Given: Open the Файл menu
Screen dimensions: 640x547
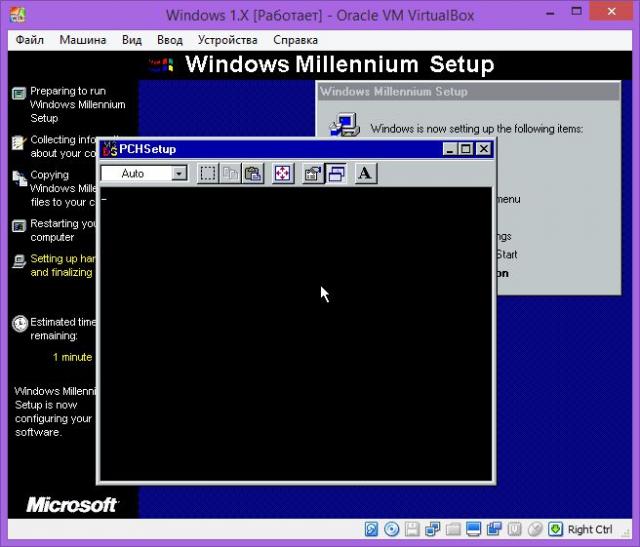Looking at the screenshot, I should pyautogui.click(x=29, y=40).
